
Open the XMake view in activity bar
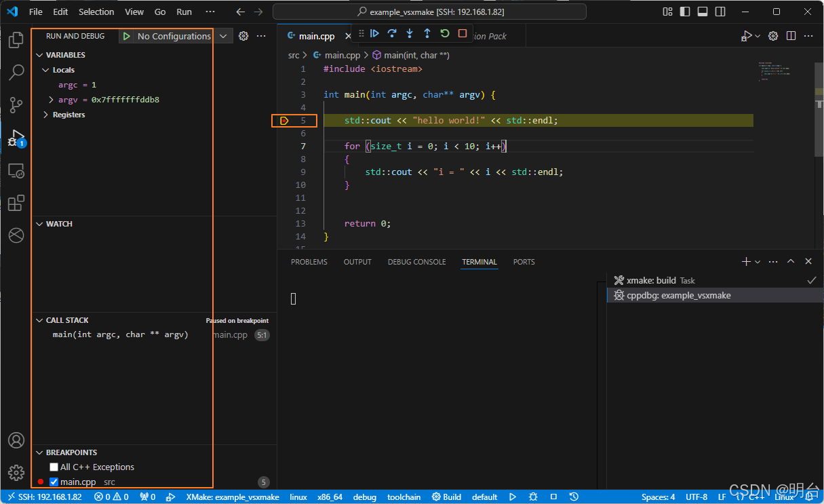point(16,235)
